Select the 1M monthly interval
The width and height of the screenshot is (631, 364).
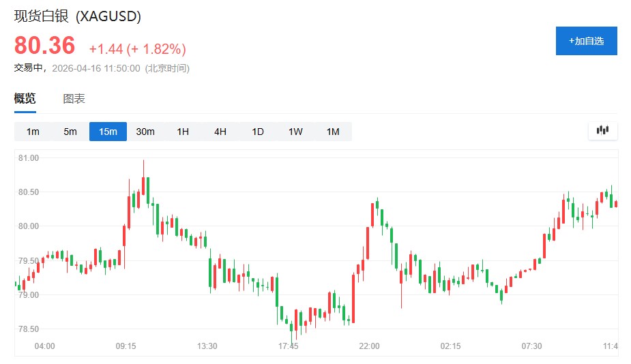coord(333,132)
